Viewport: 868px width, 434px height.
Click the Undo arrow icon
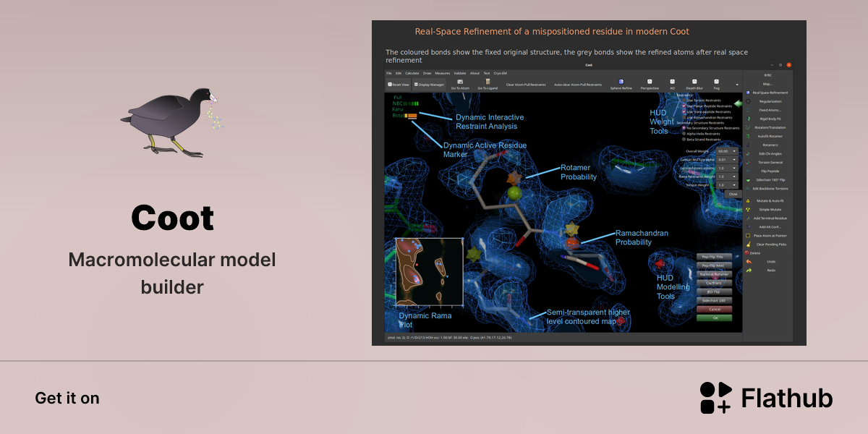coord(749,261)
